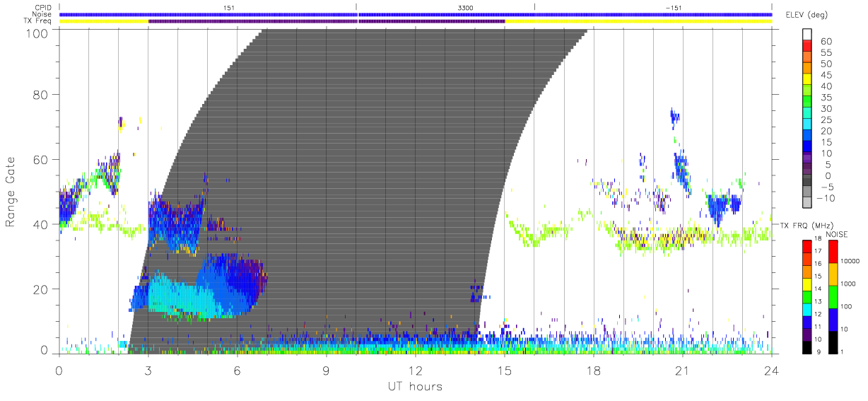Click the Range Gate axis title

click(11, 192)
